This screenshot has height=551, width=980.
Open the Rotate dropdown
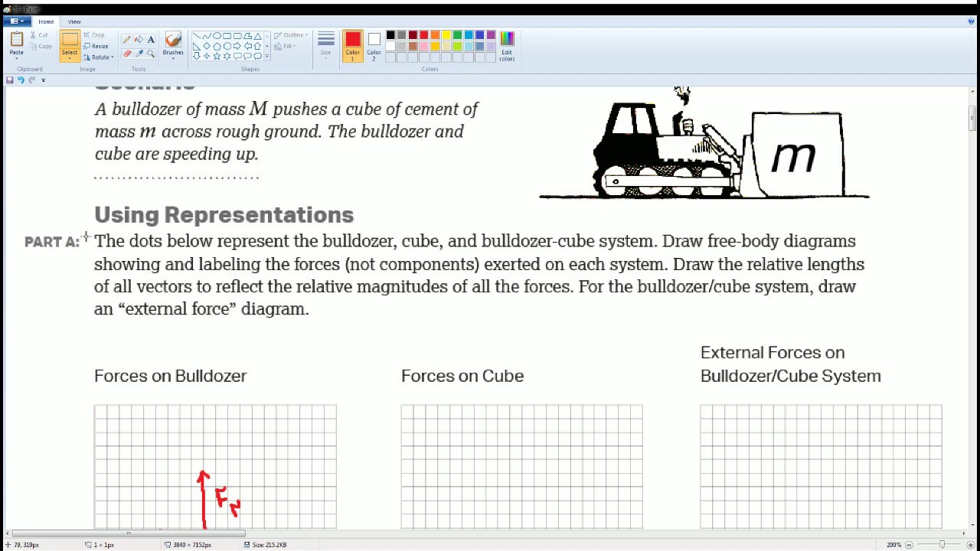(97, 57)
